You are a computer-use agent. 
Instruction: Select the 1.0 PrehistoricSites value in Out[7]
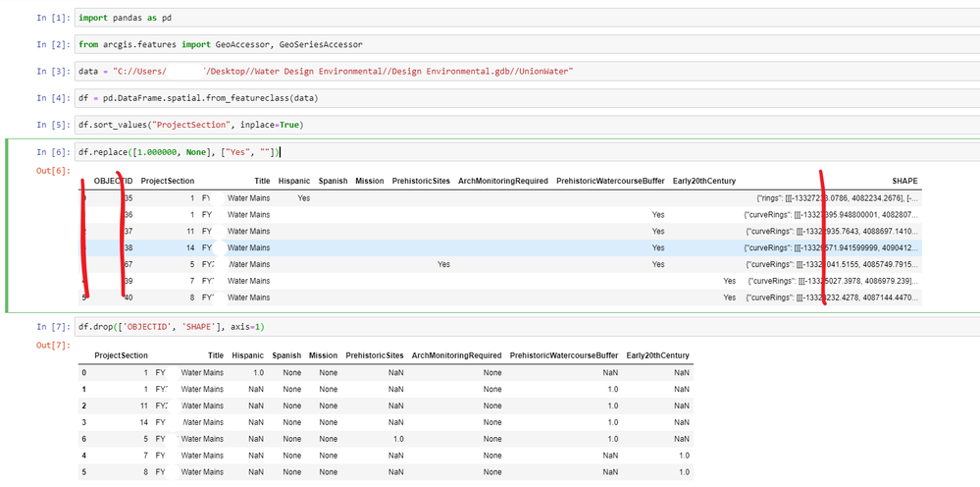click(x=396, y=438)
